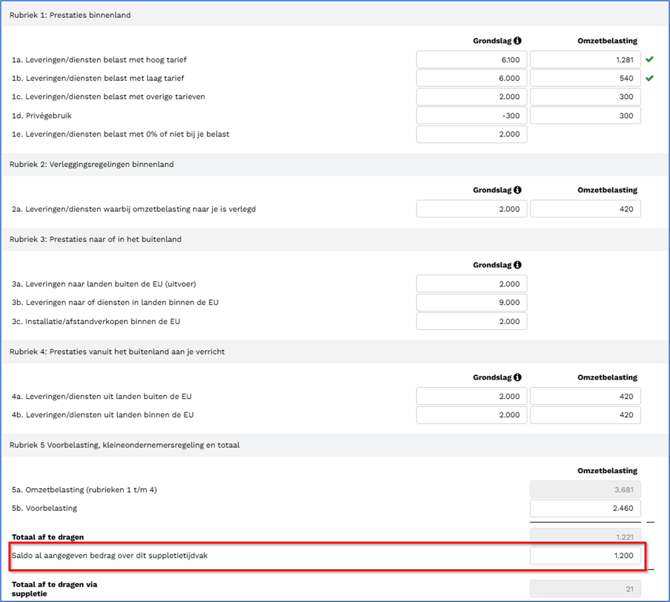Screen dimensions: 670x602
Task: Click the Grondslag info icon in Rubriek 2
Action: (x=517, y=190)
